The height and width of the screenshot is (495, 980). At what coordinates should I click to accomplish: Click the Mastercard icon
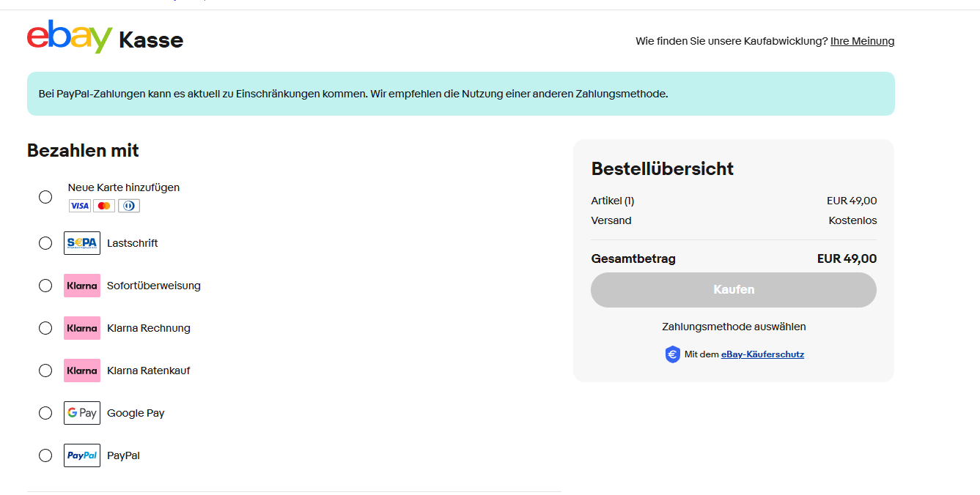(x=104, y=206)
